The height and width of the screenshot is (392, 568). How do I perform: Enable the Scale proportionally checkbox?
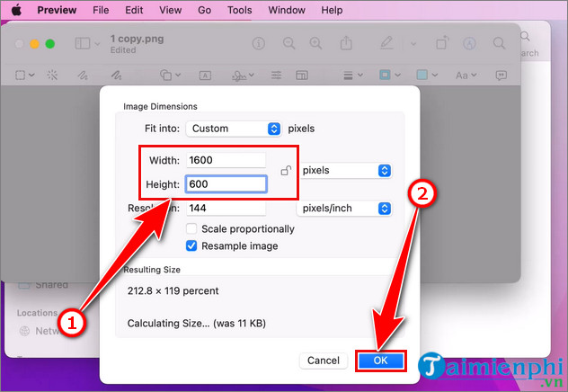(x=191, y=229)
